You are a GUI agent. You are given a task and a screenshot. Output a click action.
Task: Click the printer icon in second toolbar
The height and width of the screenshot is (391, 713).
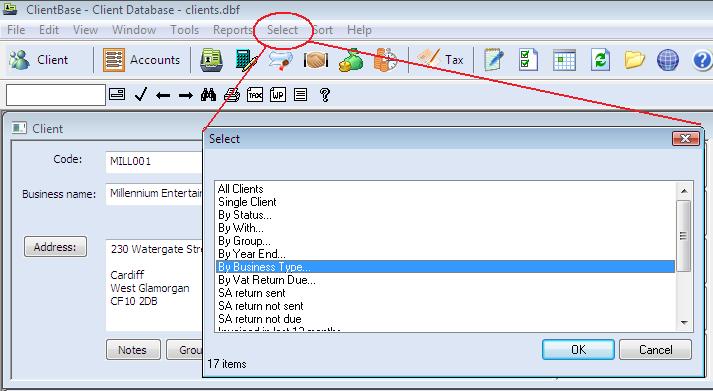231,95
